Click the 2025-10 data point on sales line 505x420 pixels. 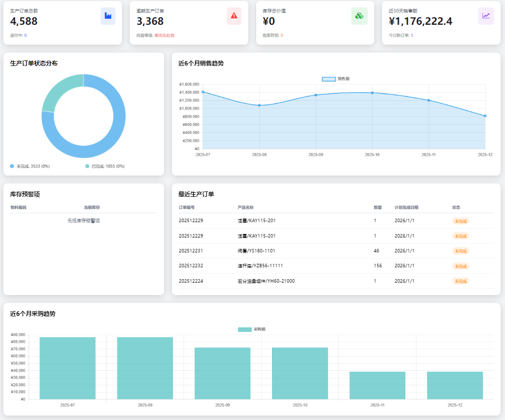coord(372,93)
